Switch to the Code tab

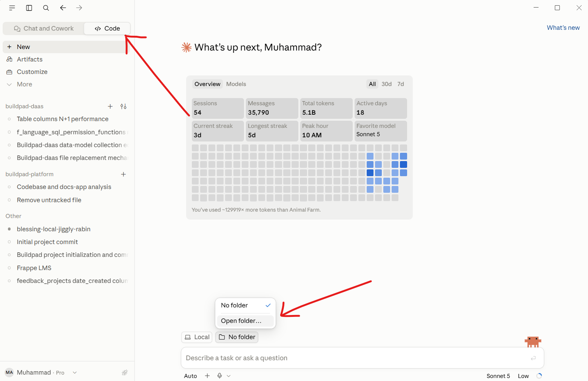click(x=107, y=28)
